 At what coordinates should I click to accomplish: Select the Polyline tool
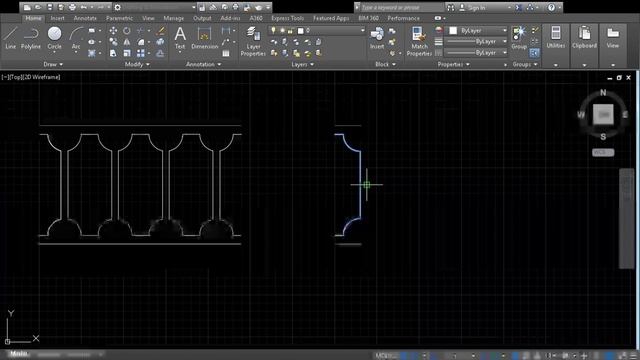click(31, 38)
